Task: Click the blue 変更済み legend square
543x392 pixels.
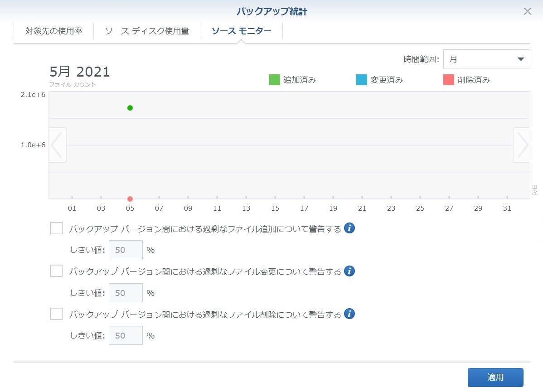Action: 362,80
